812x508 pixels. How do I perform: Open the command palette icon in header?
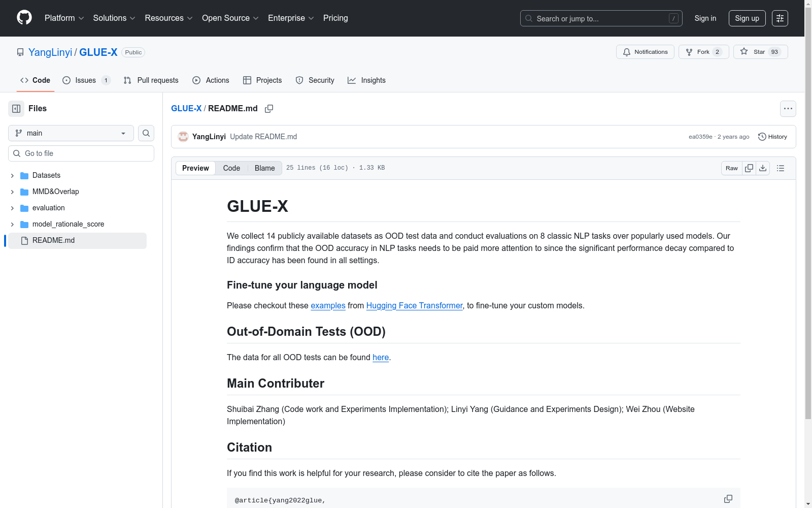780,18
